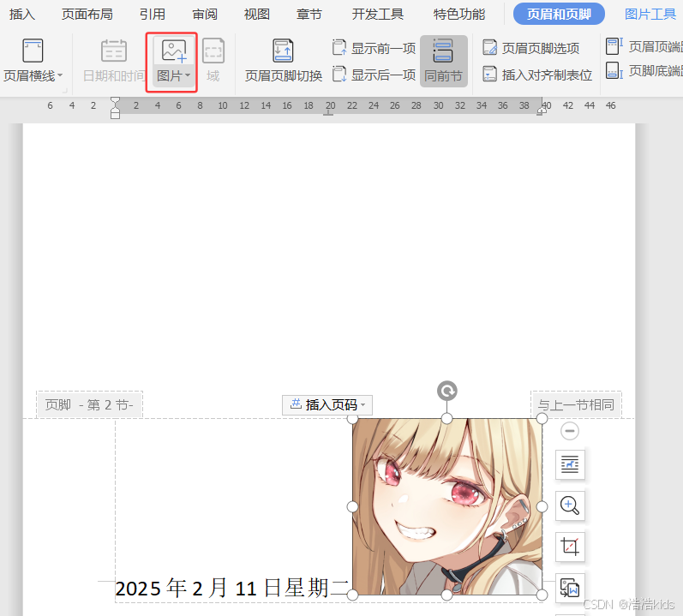Select the 页眉和页脚 tab
Image resolution: width=683 pixels, height=616 pixels.
click(559, 14)
